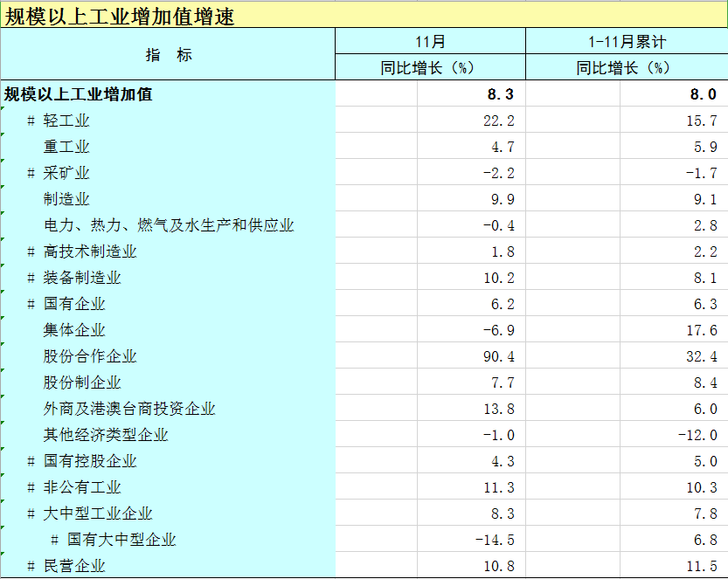Click the 指标 column header cell
Viewport: 728px width, 579px height.
coord(168,54)
